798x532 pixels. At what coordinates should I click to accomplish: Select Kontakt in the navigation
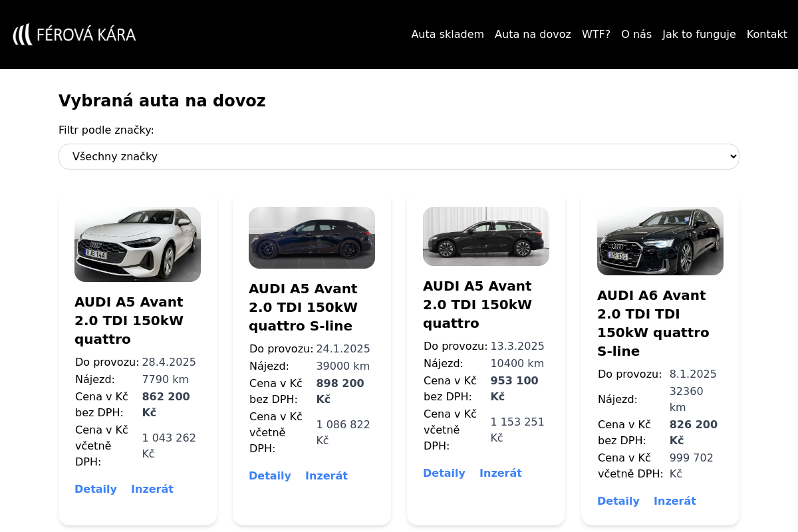pos(767,35)
